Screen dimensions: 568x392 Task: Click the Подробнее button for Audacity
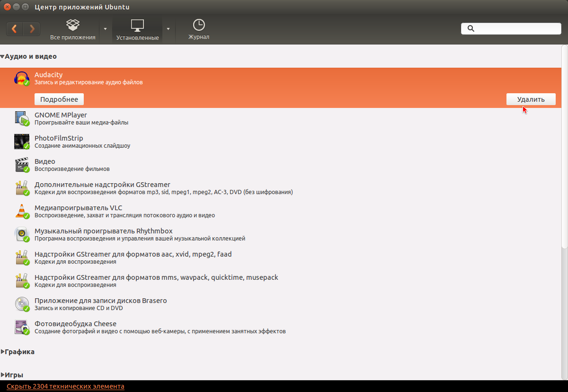click(59, 99)
